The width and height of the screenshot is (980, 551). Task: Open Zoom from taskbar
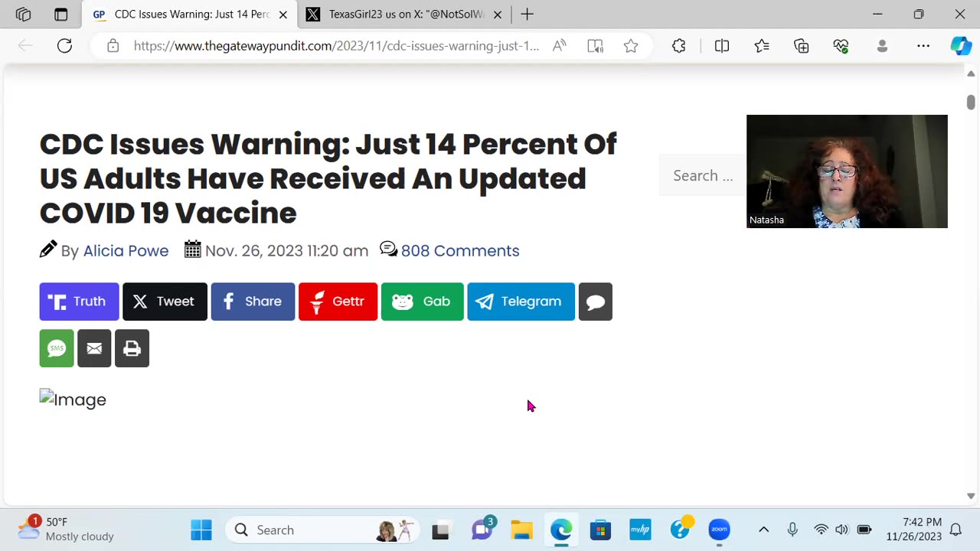click(719, 530)
